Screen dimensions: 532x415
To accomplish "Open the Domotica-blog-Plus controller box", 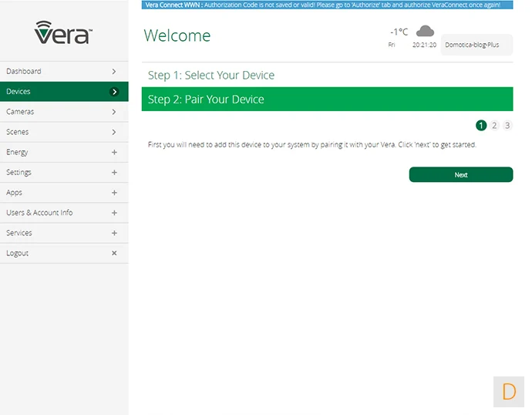I will click(x=476, y=45).
